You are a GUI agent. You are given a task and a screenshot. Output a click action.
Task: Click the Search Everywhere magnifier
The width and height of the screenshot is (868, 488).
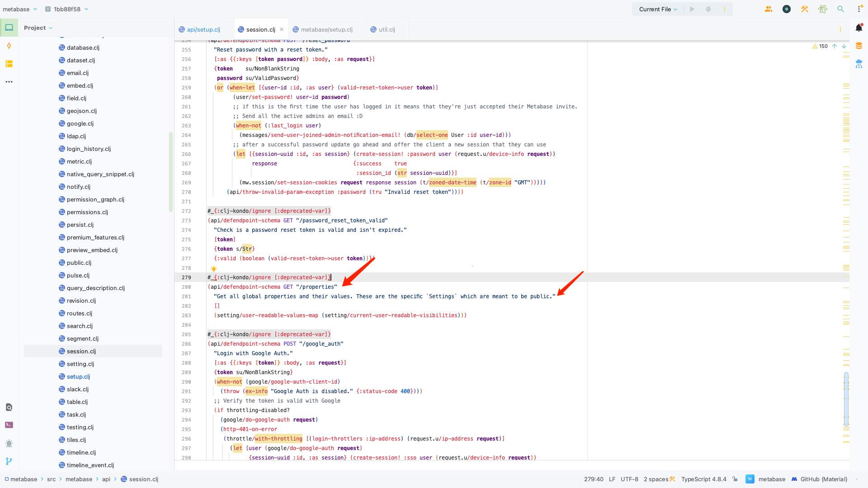[x=840, y=9]
